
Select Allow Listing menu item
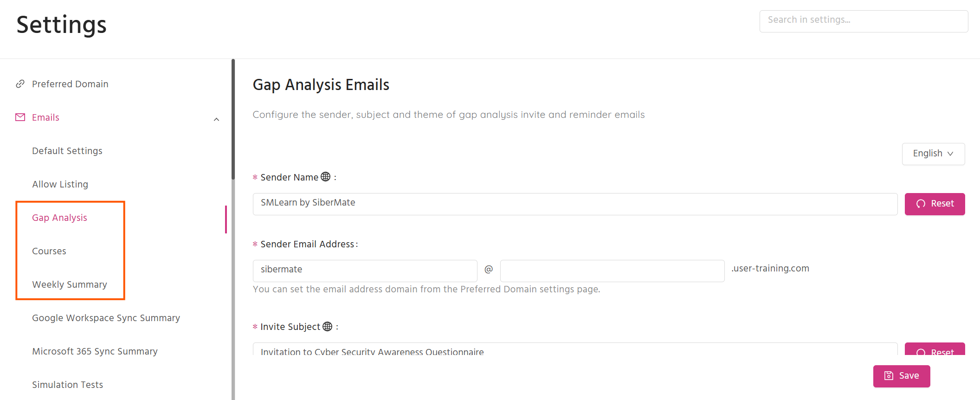(60, 184)
